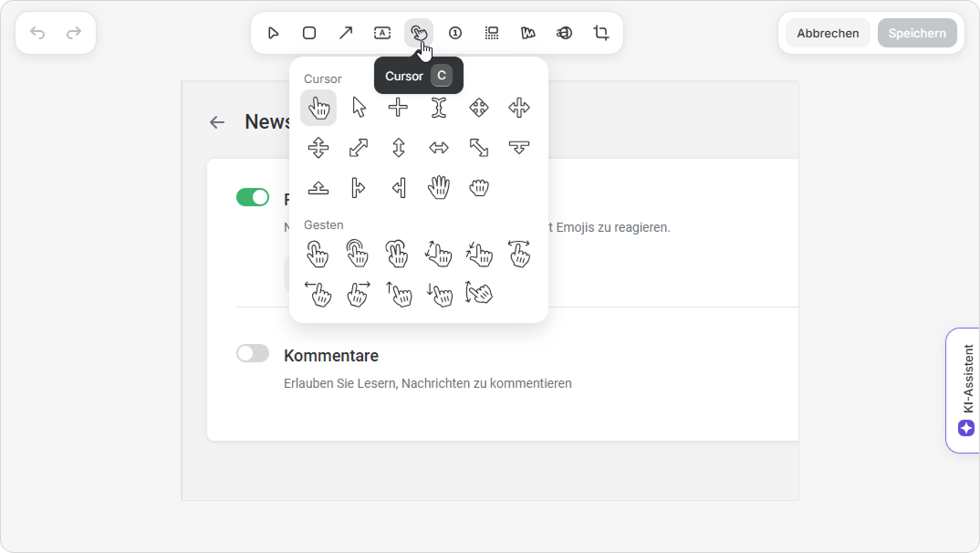The height and width of the screenshot is (553, 980).
Task: Choose the crosshair plus cursor
Action: [398, 108]
